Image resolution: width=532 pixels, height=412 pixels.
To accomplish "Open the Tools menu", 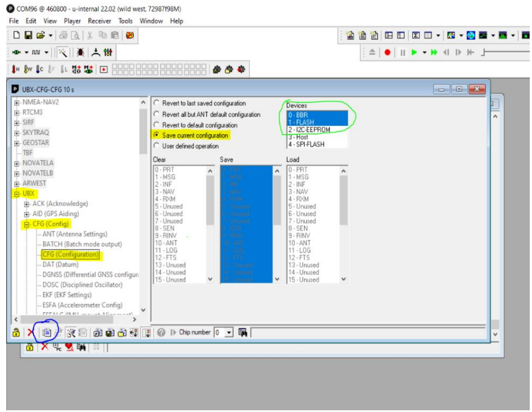I will pyautogui.click(x=125, y=21).
